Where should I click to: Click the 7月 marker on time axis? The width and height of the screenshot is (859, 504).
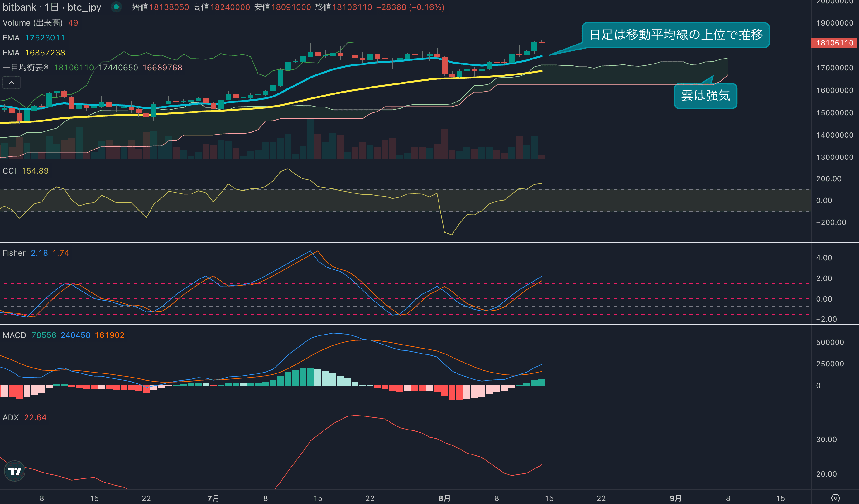click(x=214, y=498)
